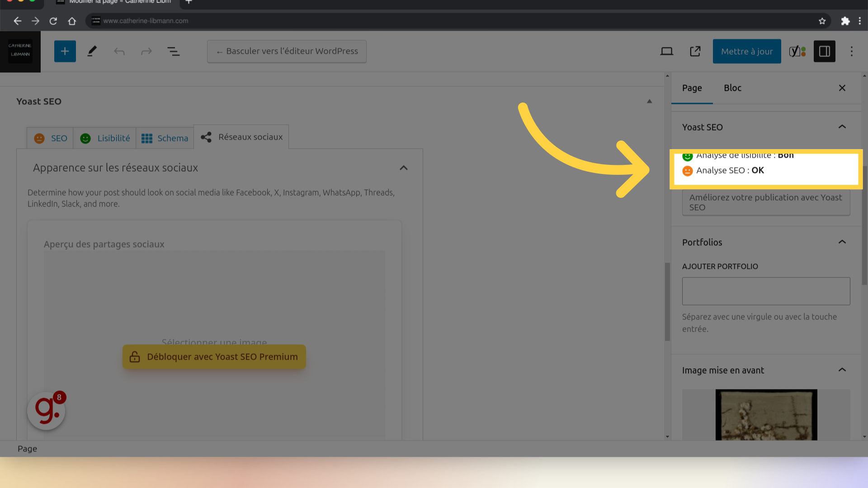View the page with external link icon
868x488 pixels.
coord(695,52)
